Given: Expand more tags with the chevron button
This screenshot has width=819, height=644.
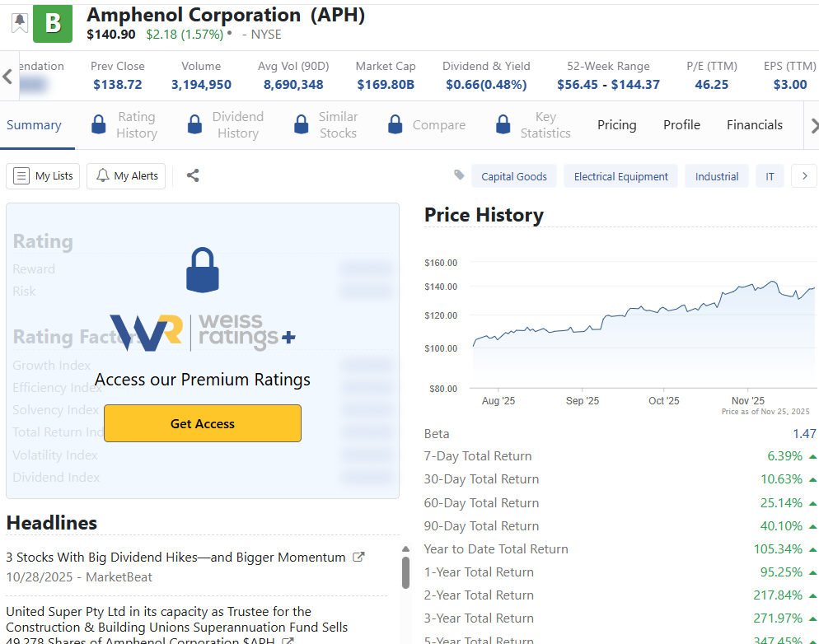Looking at the screenshot, I should tap(804, 176).
